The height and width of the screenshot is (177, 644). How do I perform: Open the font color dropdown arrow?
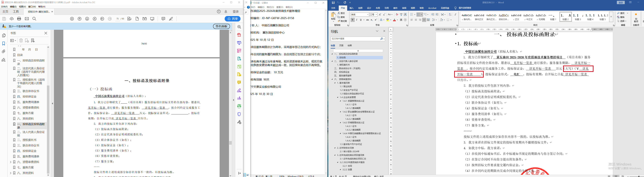(397, 20)
